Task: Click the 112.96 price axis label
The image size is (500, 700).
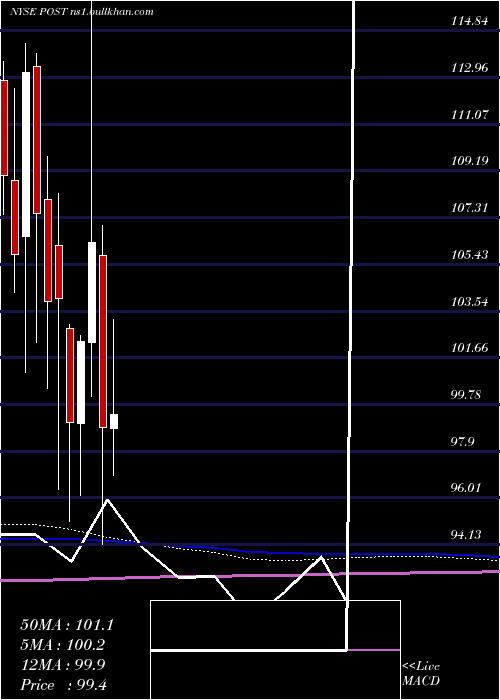Action: tap(469, 68)
